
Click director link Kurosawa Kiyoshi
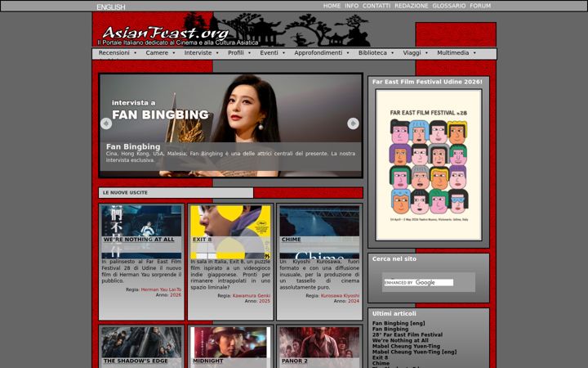[x=340, y=296]
